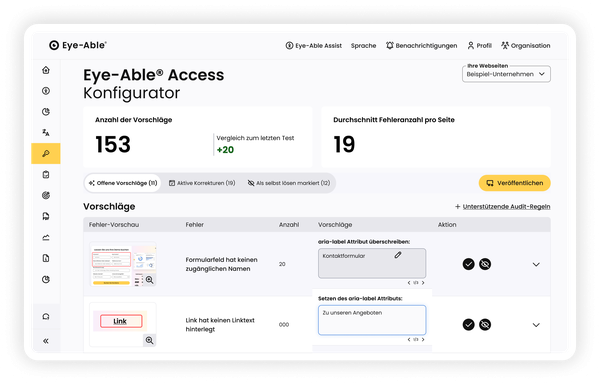
Task: Open the form error preview thumbnail
Action: coord(123,264)
